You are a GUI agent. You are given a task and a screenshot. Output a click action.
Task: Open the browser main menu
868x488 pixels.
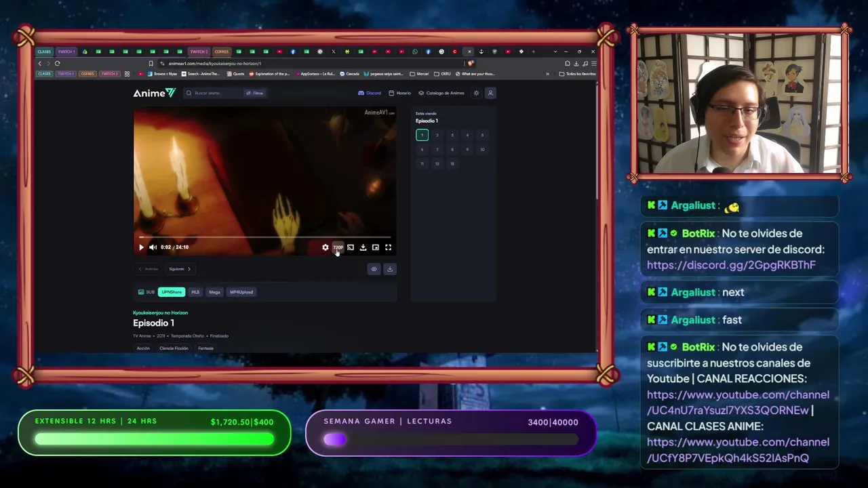pos(593,64)
